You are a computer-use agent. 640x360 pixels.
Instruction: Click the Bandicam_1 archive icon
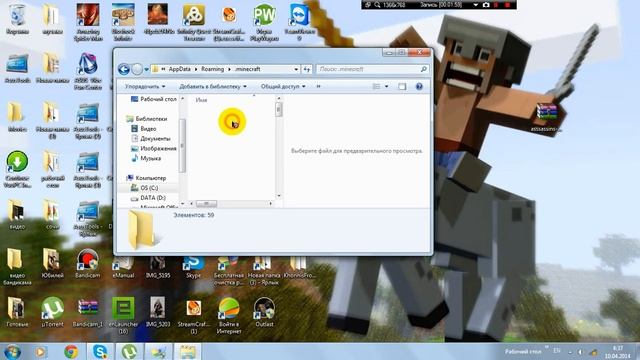[88, 312]
